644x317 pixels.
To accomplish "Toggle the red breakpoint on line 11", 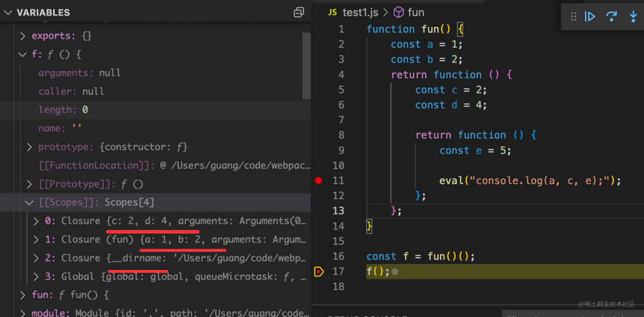I will point(318,181).
